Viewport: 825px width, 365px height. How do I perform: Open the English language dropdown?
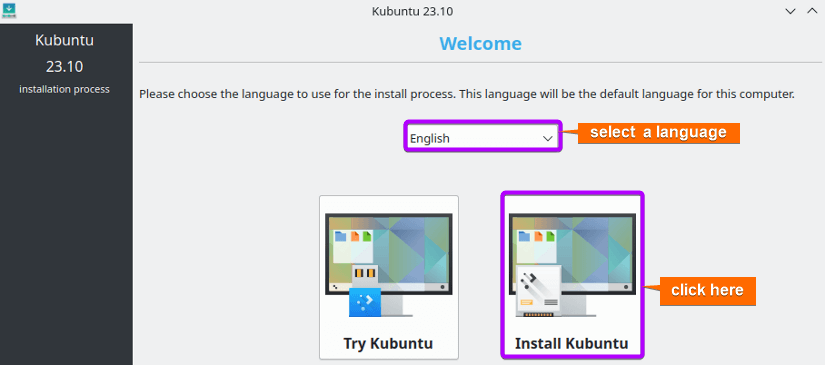click(x=482, y=138)
